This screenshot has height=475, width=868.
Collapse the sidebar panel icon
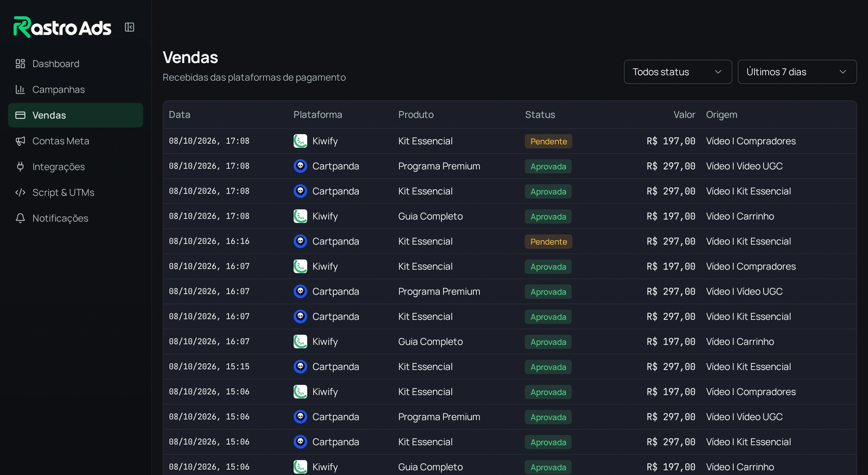[x=130, y=27]
